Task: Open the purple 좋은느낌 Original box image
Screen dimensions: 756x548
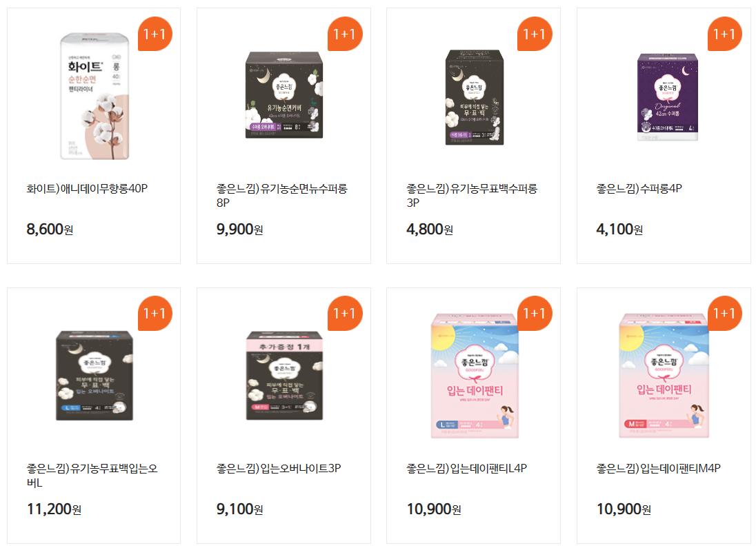Action: pos(667,97)
